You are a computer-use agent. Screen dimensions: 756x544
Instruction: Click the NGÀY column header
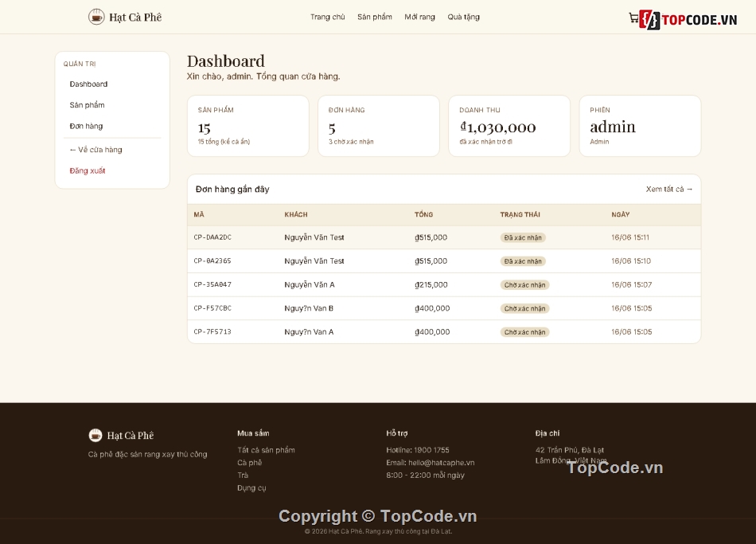620,214
